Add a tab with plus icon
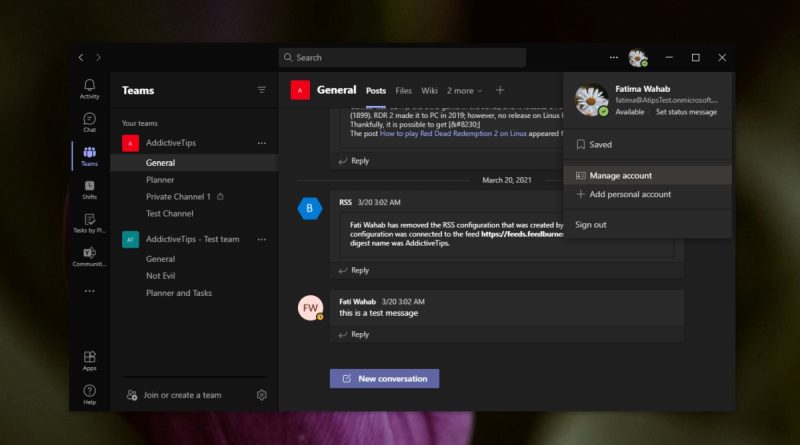This screenshot has width=800, height=445. point(500,90)
